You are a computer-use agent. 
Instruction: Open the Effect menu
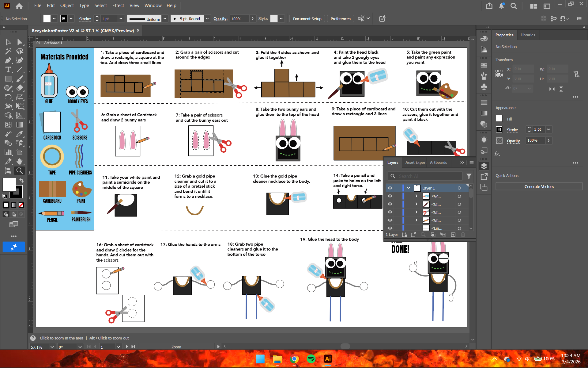(x=118, y=6)
